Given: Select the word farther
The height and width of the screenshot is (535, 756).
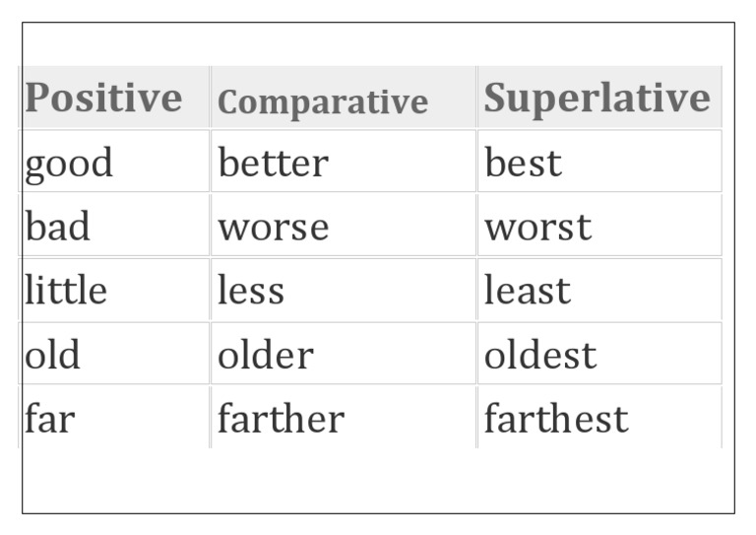Looking at the screenshot, I should (x=281, y=419).
